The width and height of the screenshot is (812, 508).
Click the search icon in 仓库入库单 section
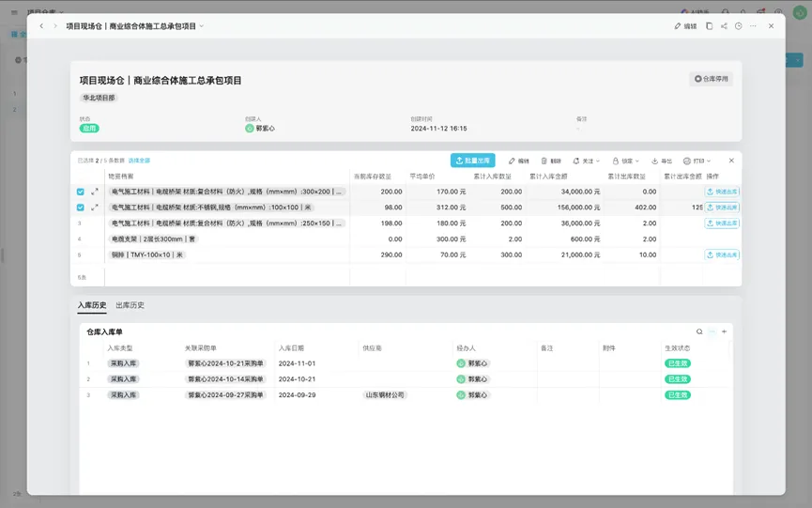coord(698,331)
